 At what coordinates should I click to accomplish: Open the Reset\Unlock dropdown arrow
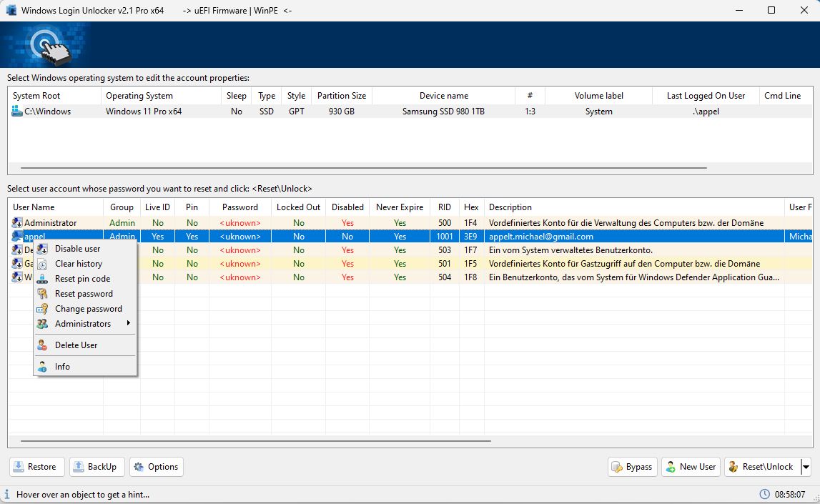806,467
